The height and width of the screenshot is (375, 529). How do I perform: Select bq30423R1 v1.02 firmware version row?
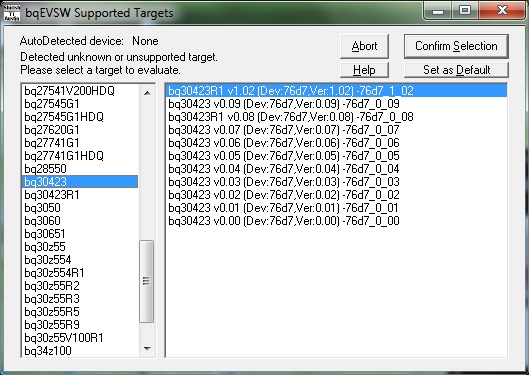pos(336,91)
